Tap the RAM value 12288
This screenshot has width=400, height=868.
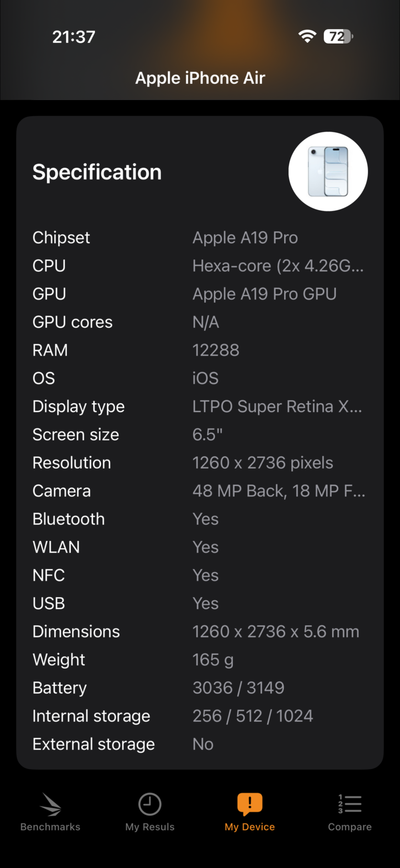coord(216,350)
